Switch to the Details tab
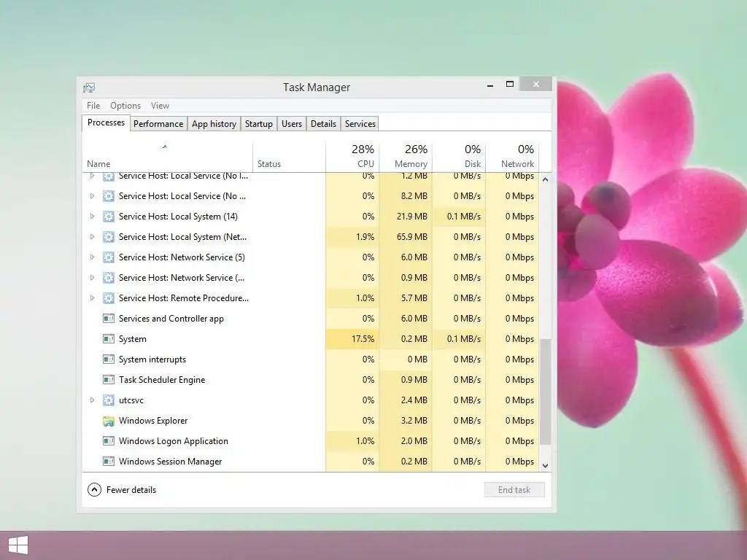 pyautogui.click(x=323, y=124)
